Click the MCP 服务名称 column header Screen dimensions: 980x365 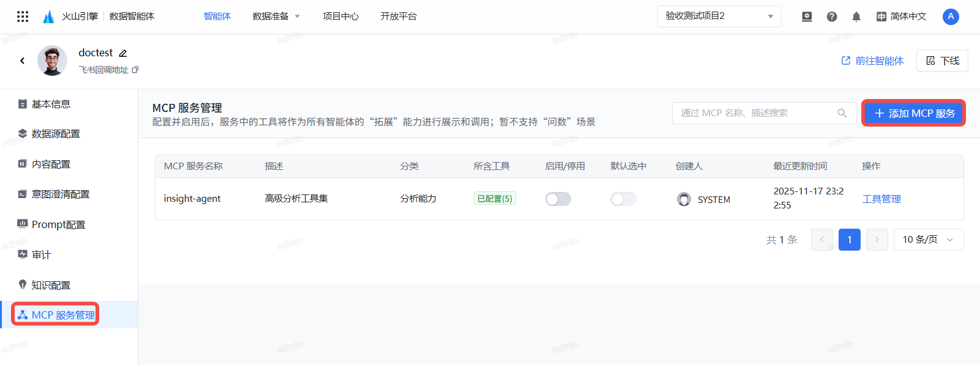click(x=193, y=166)
